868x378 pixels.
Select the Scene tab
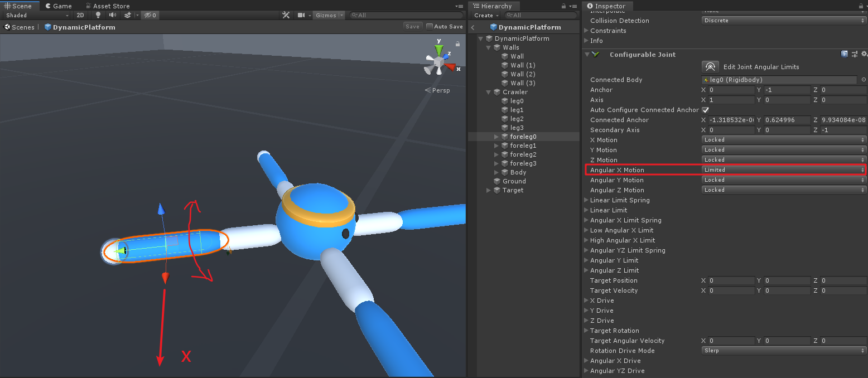[x=20, y=6]
